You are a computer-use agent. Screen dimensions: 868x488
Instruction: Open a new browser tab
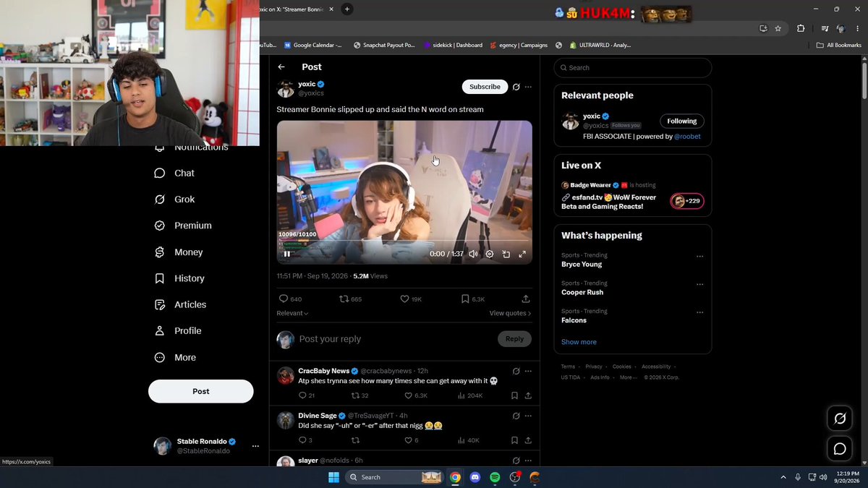(x=347, y=9)
